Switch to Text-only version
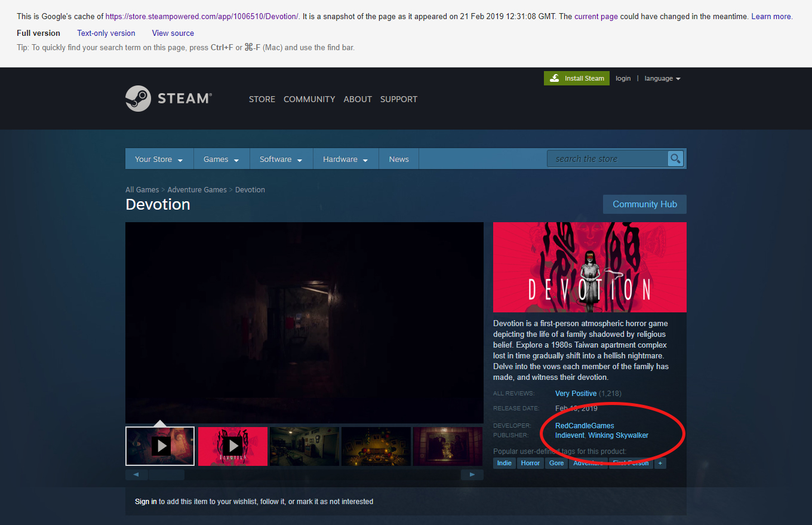This screenshot has width=812, height=525. coord(106,33)
